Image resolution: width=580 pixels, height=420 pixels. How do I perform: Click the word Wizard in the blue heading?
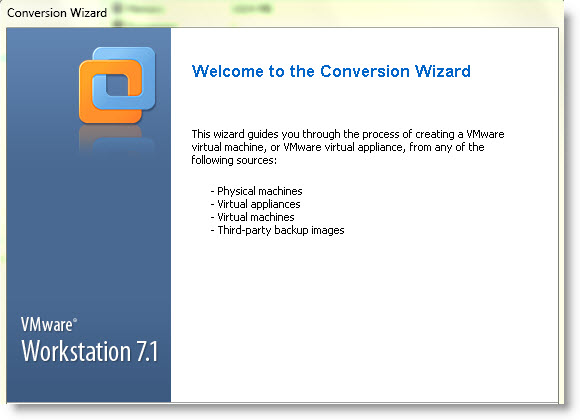point(442,71)
